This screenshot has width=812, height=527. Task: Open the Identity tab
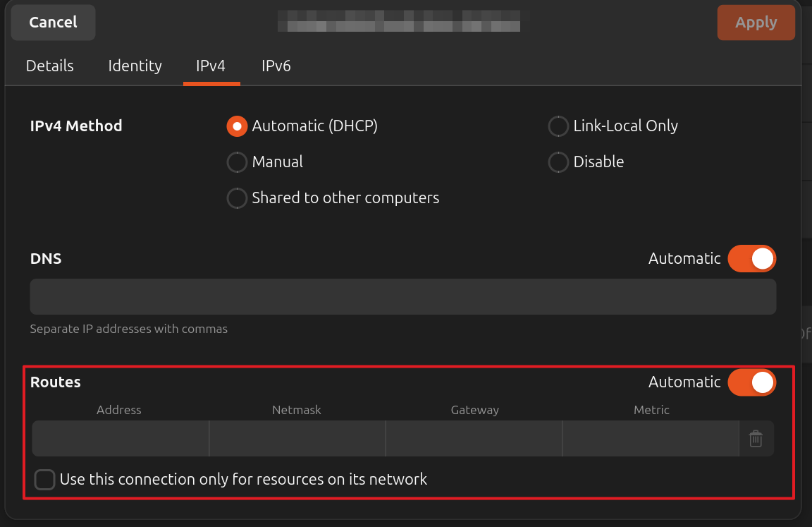coord(135,66)
